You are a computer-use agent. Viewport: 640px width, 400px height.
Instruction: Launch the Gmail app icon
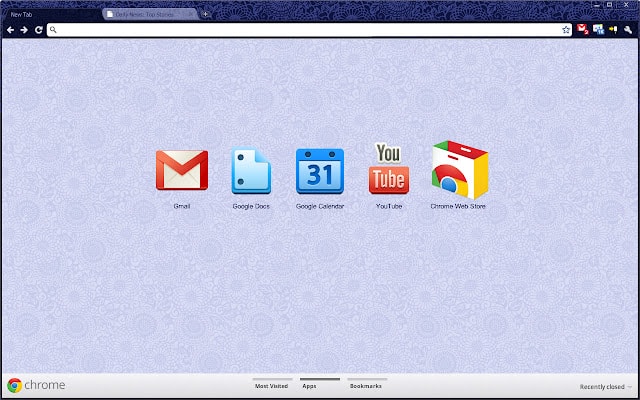[182, 170]
